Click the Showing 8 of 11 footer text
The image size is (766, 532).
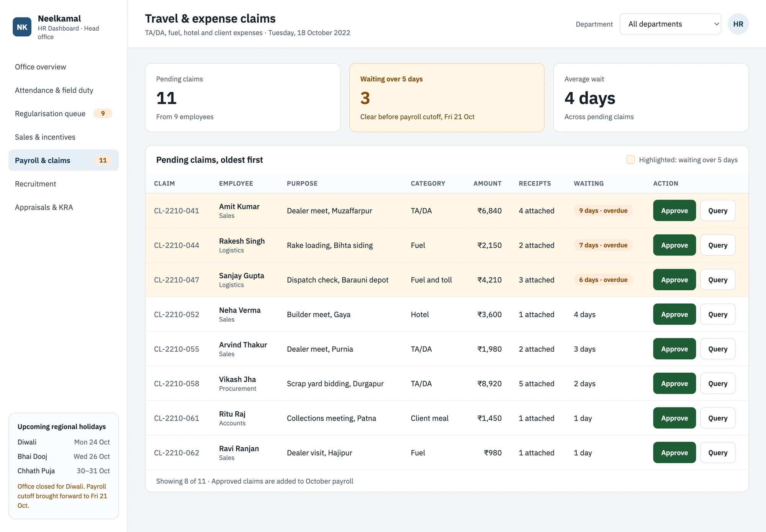coord(254,481)
